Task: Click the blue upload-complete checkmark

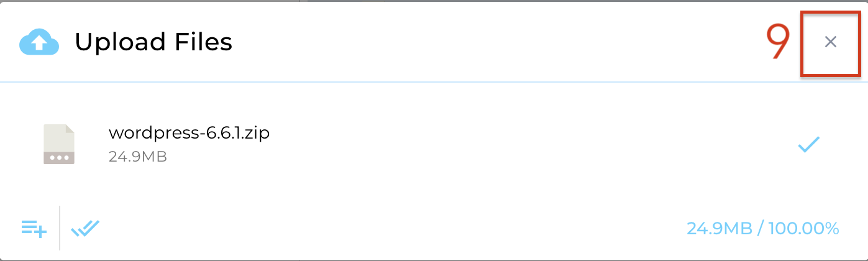Action: 809,145
